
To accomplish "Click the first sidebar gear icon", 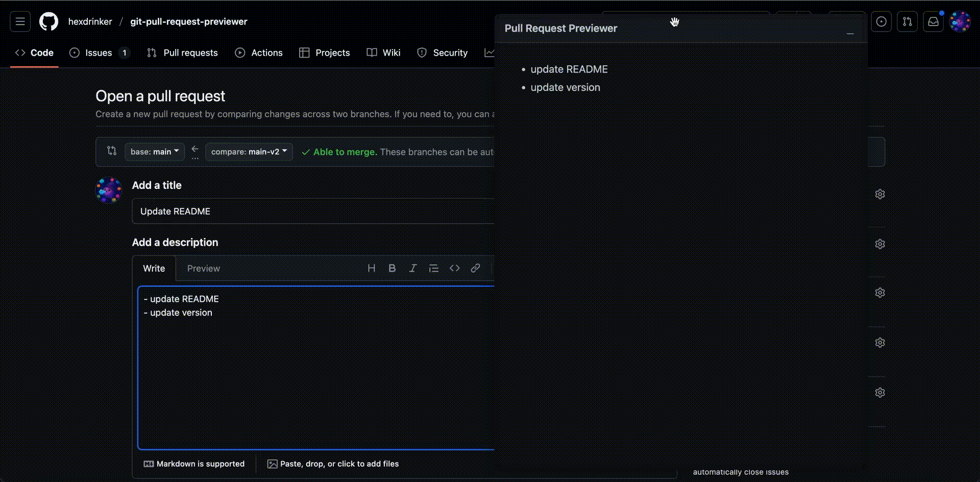I will coord(880,194).
